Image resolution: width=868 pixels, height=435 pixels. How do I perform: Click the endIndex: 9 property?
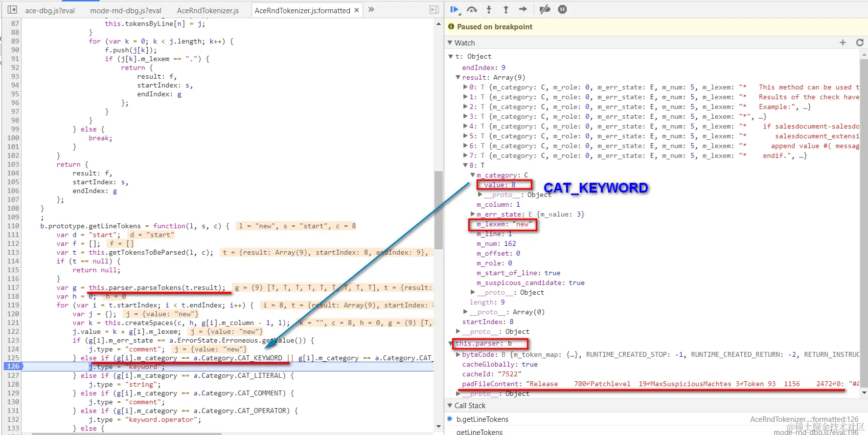[484, 67]
